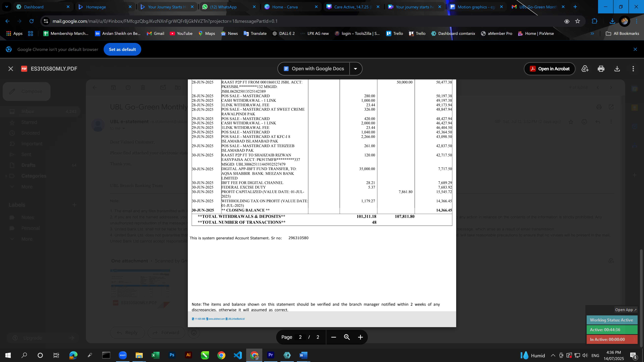Click the closing balance 14,366.45 value

[444, 210]
